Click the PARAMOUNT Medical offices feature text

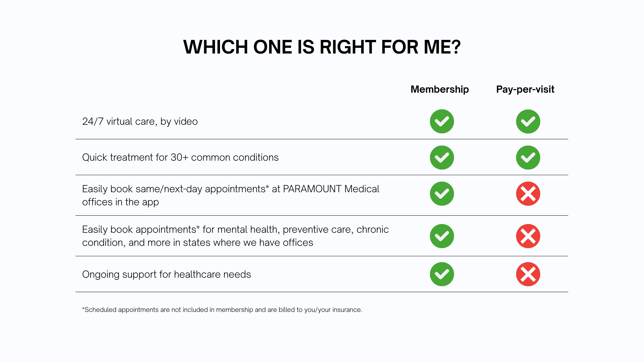tap(230, 195)
